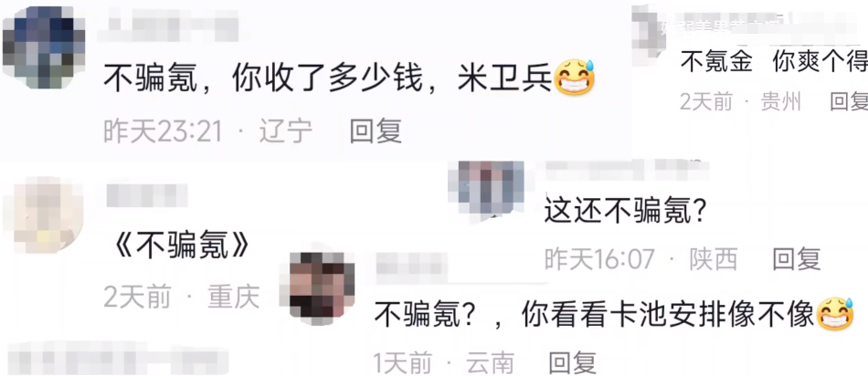868x376 pixels.
Task: Select the comment text 《不骗氪》
Action: pos(181,246)
